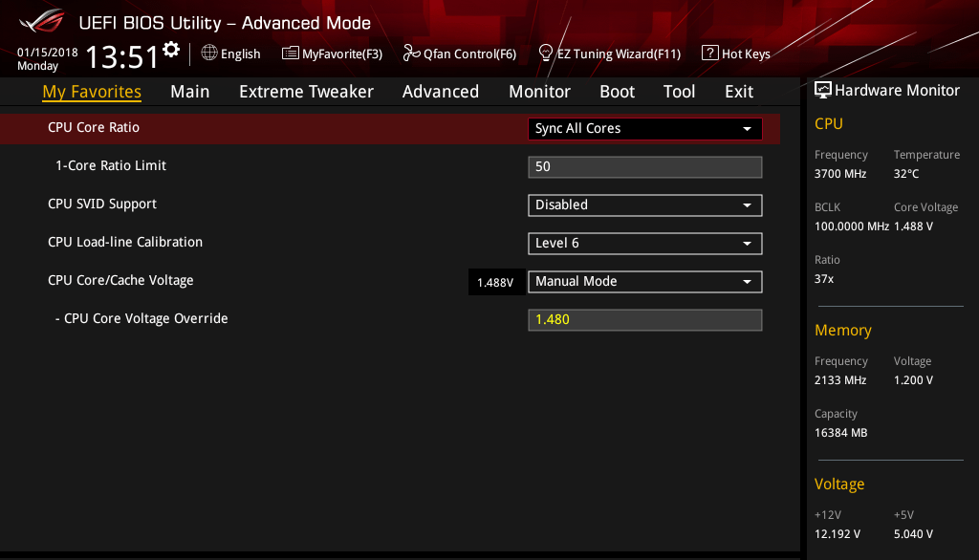Click the English language button
The width and height of the screenshot is (979, 560).
click(x=240, y=54)
